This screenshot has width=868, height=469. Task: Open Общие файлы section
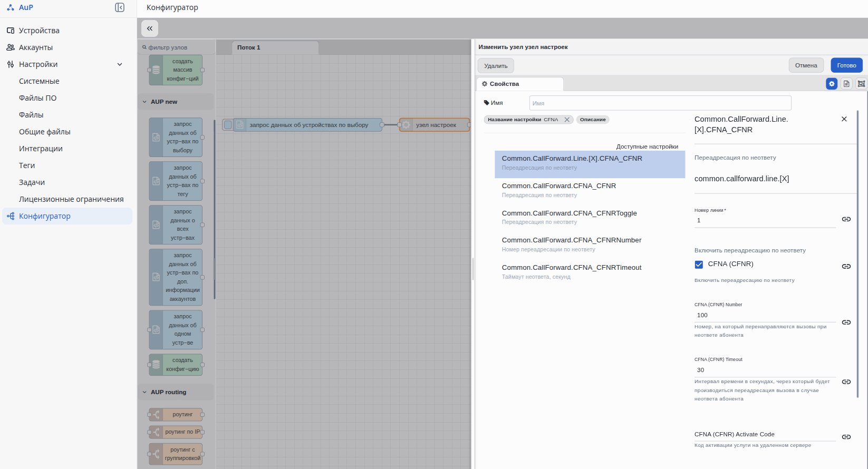pyautogui.click(x=44, y=132)
